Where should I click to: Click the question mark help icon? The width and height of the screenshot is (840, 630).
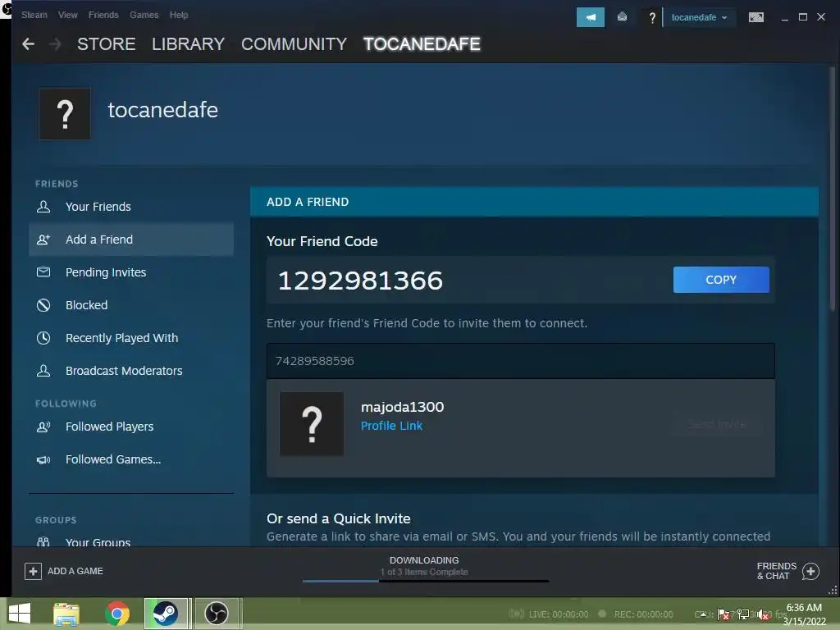pyautogui.click(x=652, y=18)
